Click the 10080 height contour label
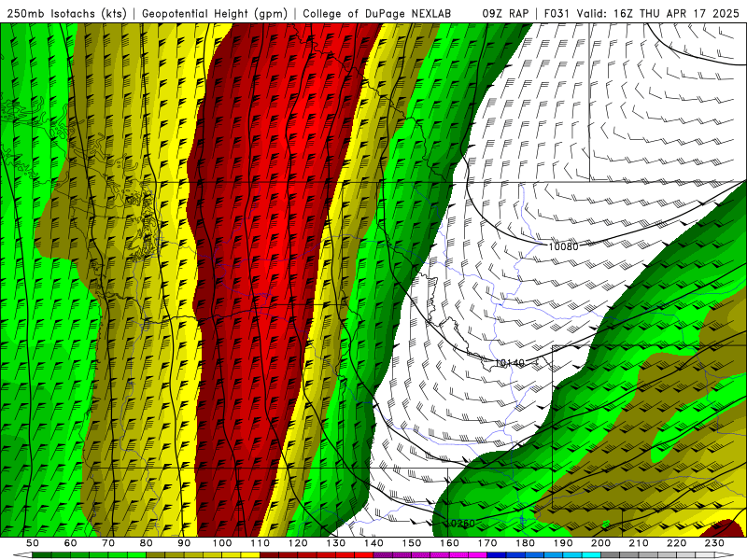The width and height of the screenshot is (747, 560). [x=563, y=246]
